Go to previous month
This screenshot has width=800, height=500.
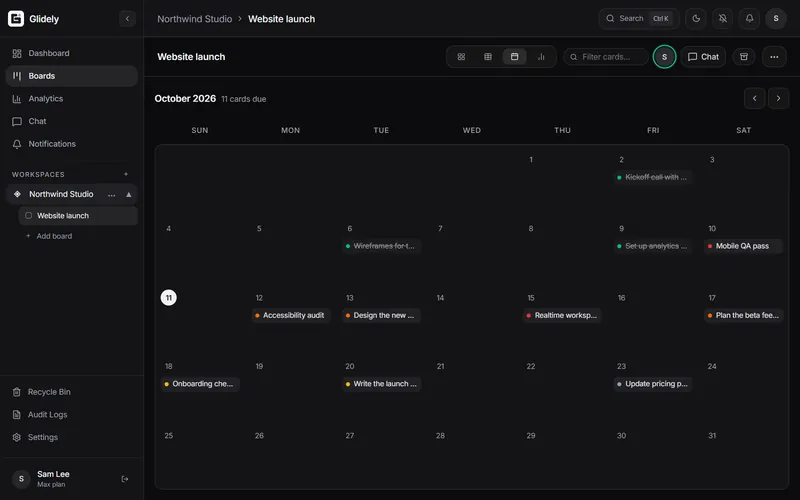[x=754, y=98]
